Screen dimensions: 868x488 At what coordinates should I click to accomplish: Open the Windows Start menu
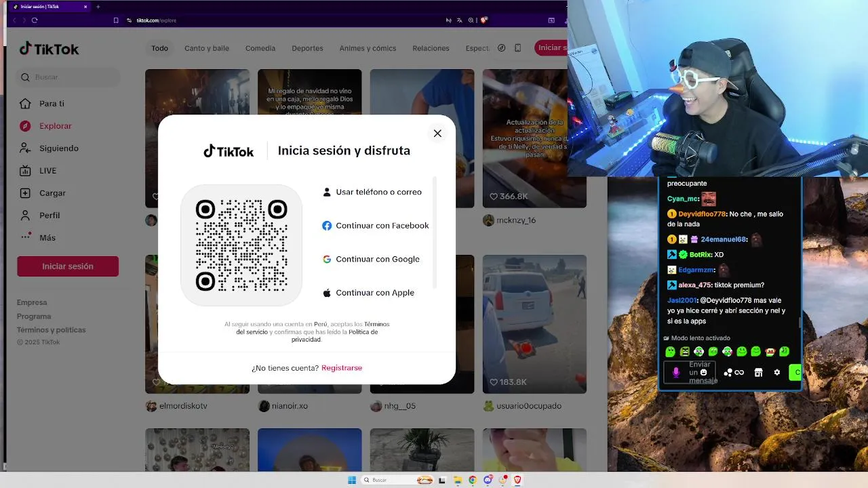click(352, 480)
